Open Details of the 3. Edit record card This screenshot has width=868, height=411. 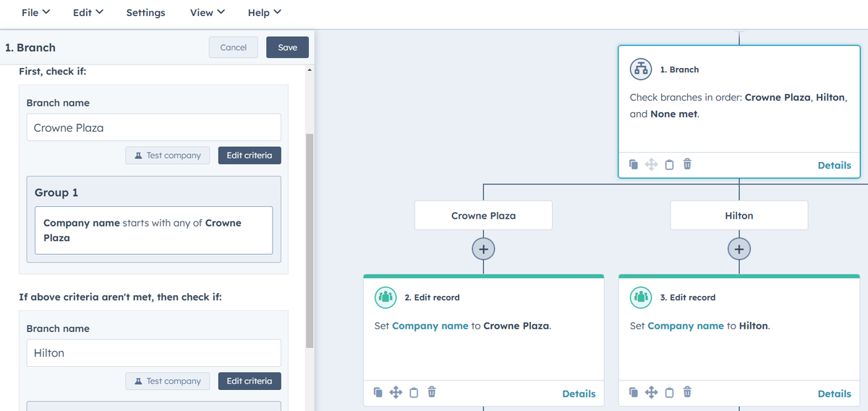(834, 394)
